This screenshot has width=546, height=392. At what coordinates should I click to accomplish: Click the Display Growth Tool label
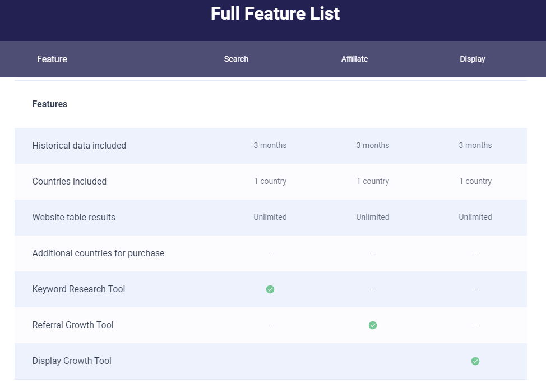pos(72,361)
